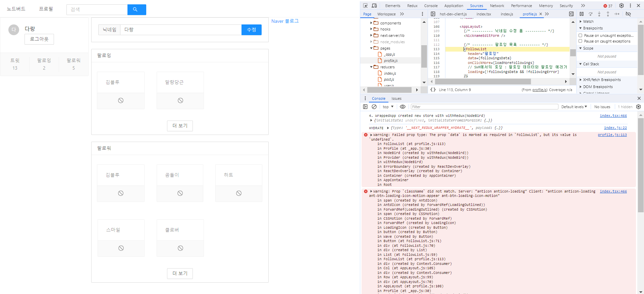Click the step into debugger icon
644x294 pixels.
click(599, 14)
